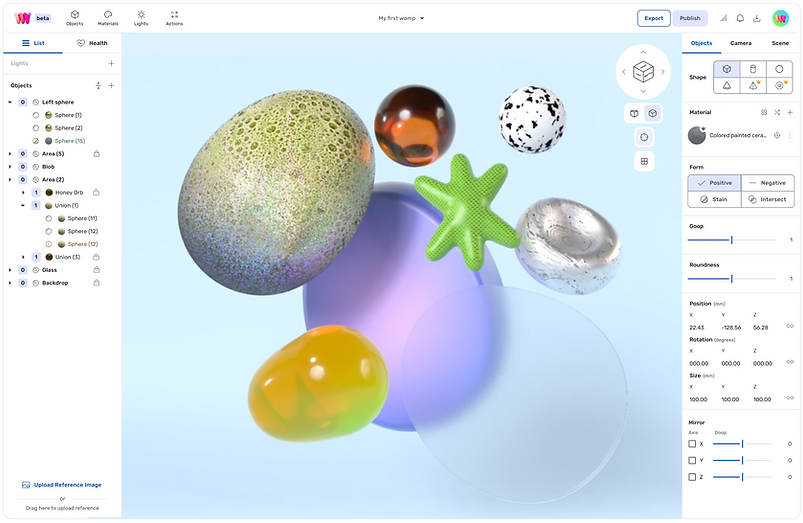Image resolution: width=803 pixels, height=523 pixels.
Task: Switch to orthographic view icon
Action: pos(634,114)
